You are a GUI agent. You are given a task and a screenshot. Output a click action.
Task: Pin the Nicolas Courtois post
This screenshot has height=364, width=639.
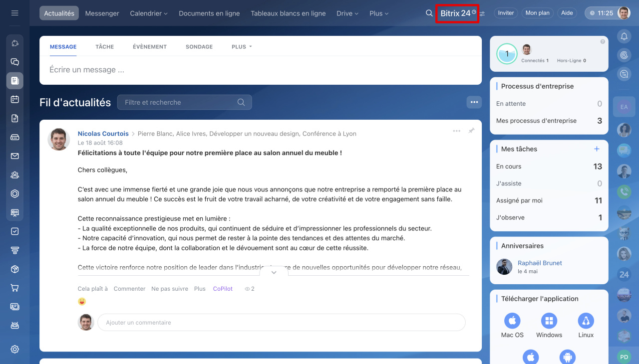tap(471, 131)
